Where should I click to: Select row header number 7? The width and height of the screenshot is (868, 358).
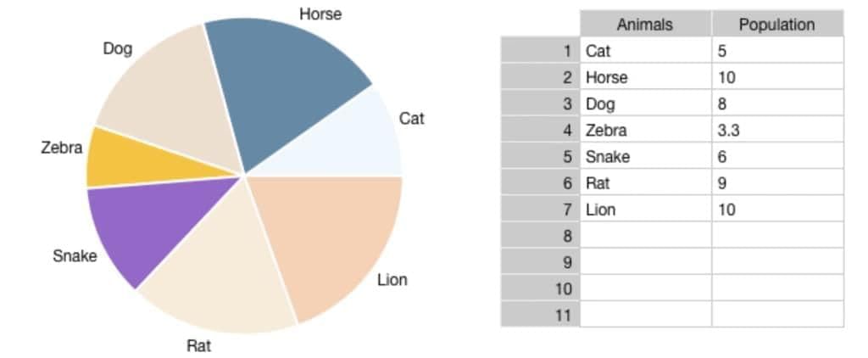pyautogui.click(x=540, y=210)
